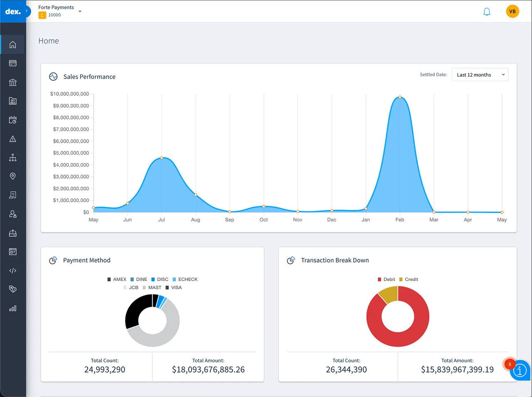Click the $18,093,676,885.26 total amount

coord(208,370)
